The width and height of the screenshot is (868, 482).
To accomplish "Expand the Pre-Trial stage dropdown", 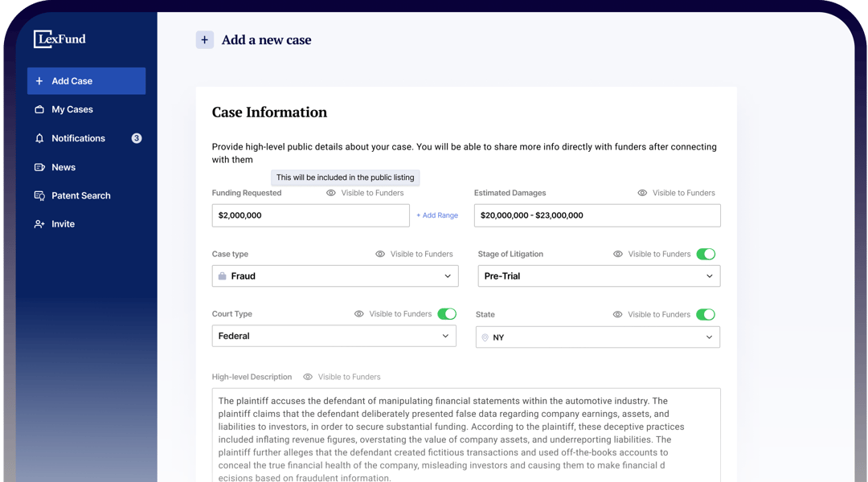I will coord(599,276).
